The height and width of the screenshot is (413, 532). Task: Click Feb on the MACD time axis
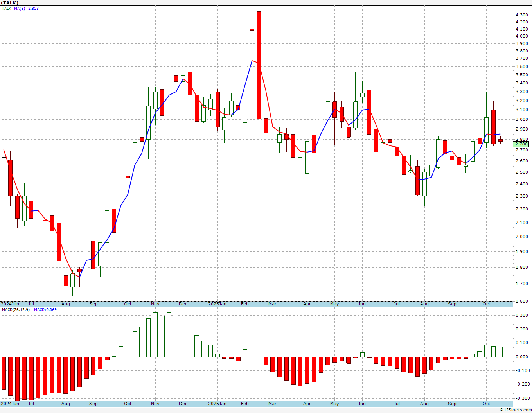(x=245, y=404)
